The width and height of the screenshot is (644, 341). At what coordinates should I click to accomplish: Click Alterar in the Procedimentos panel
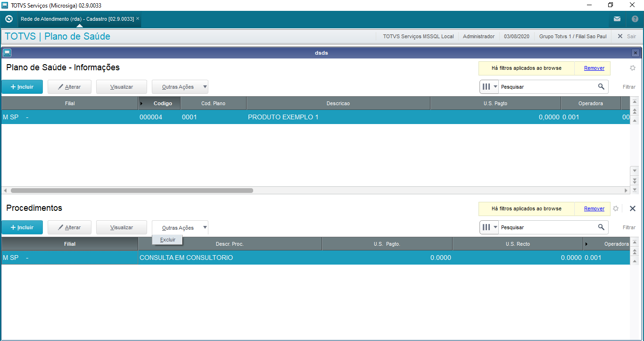point(69,227)
